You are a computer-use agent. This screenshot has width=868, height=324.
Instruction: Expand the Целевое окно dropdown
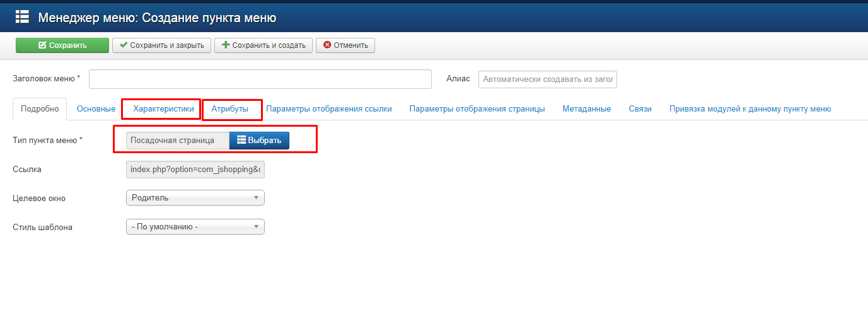pos(195,198)
